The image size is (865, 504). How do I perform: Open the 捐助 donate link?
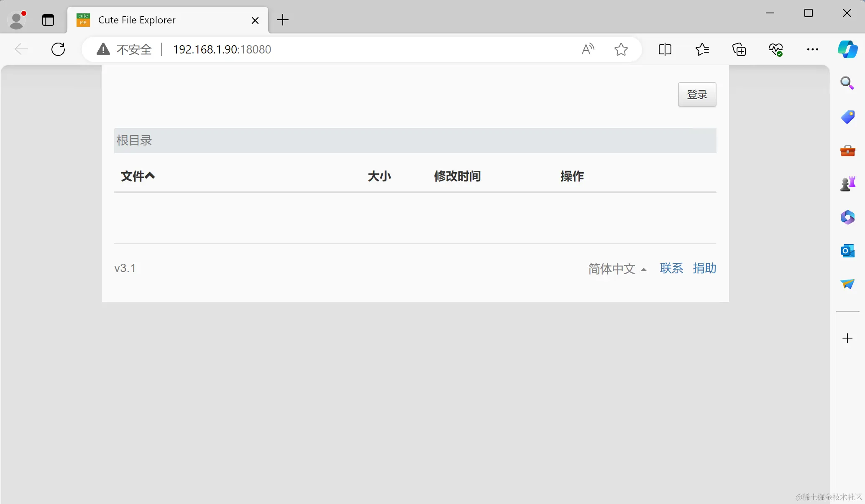704,268
